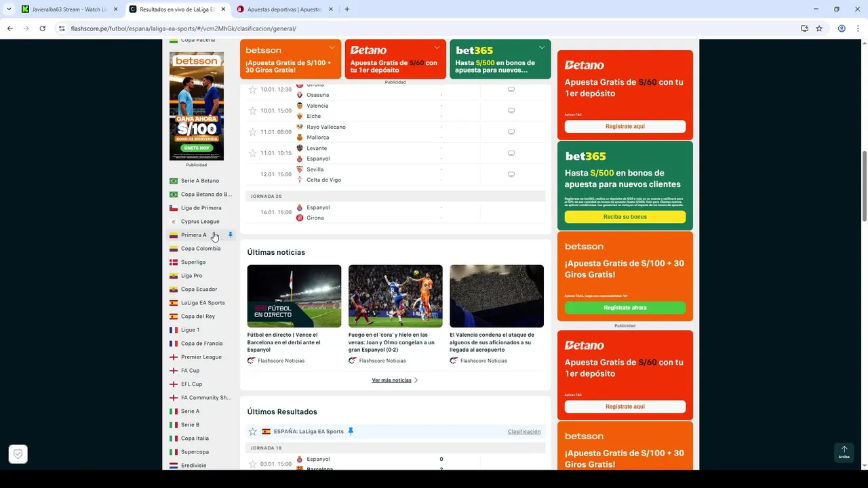Open Liga Pro in the league list

[x=192, y=276]
